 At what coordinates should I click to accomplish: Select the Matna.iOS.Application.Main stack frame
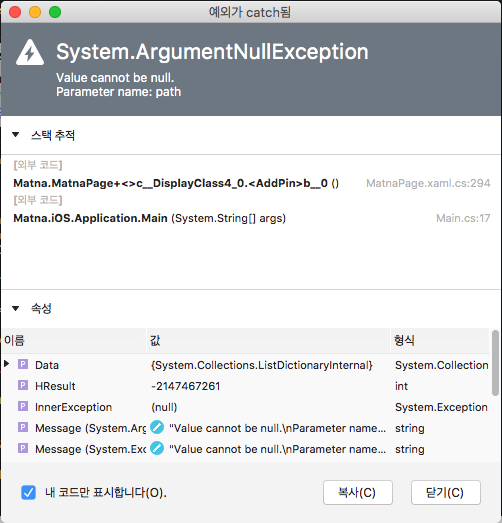[x=149, y=218]
